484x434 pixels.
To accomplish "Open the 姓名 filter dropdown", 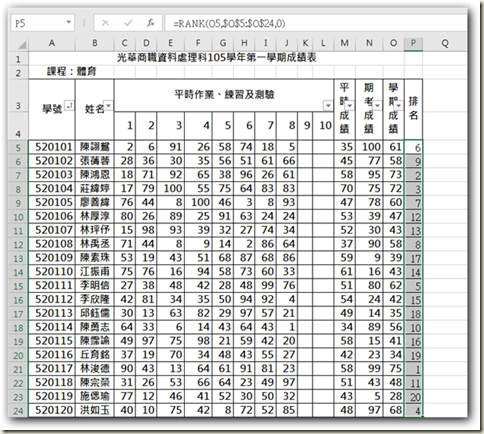I will tap(109, 106).
